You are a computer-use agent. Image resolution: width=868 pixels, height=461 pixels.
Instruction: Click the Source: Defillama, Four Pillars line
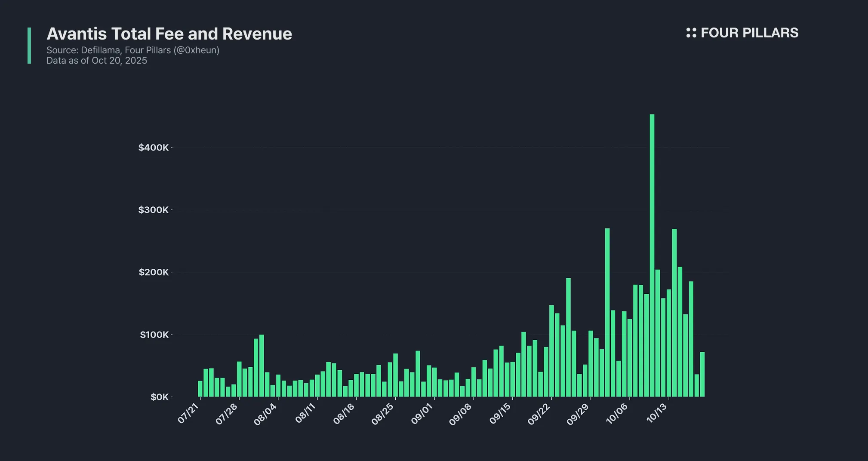coord(133,50)
